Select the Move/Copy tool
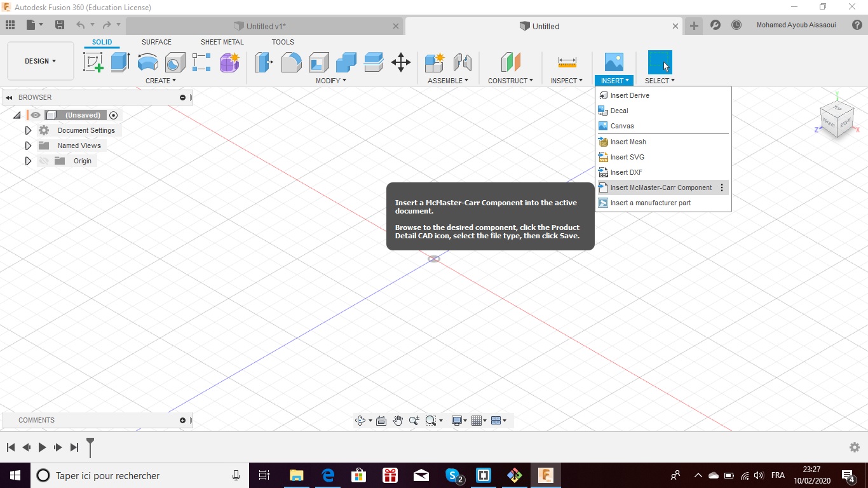Viewport: 868px width, 488px height. click(401, 62)
